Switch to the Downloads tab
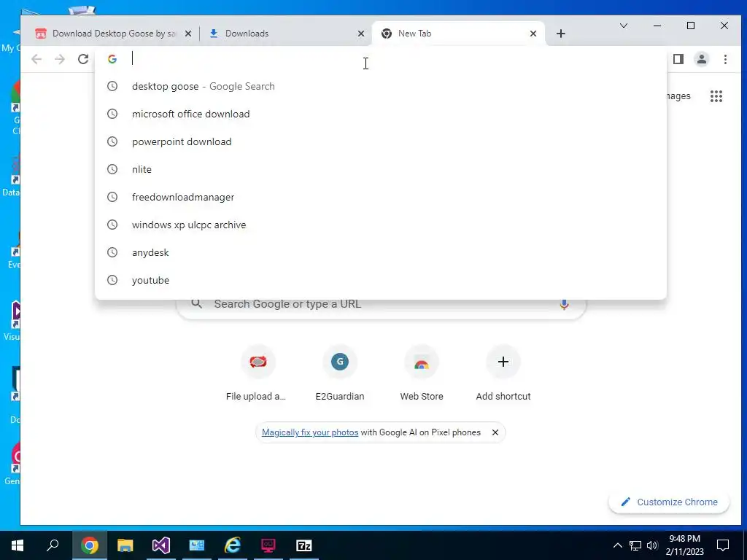This screenshot has width=747, height=560. 286,34
